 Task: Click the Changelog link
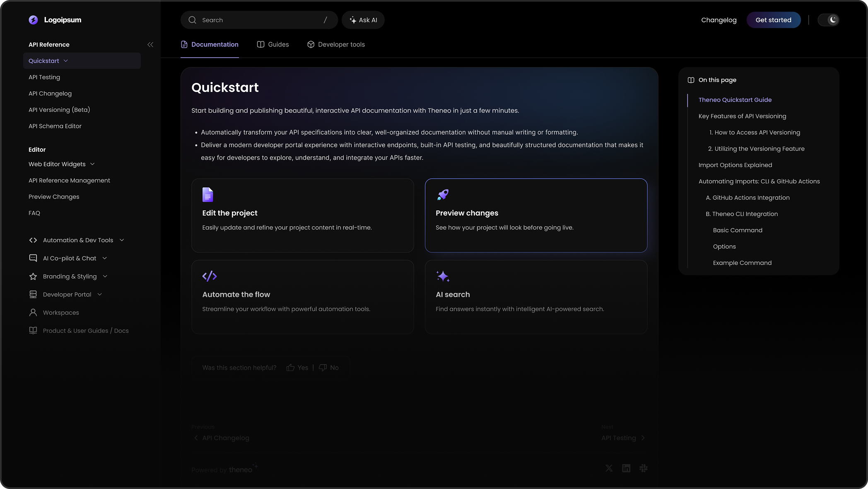coord(719,20)
